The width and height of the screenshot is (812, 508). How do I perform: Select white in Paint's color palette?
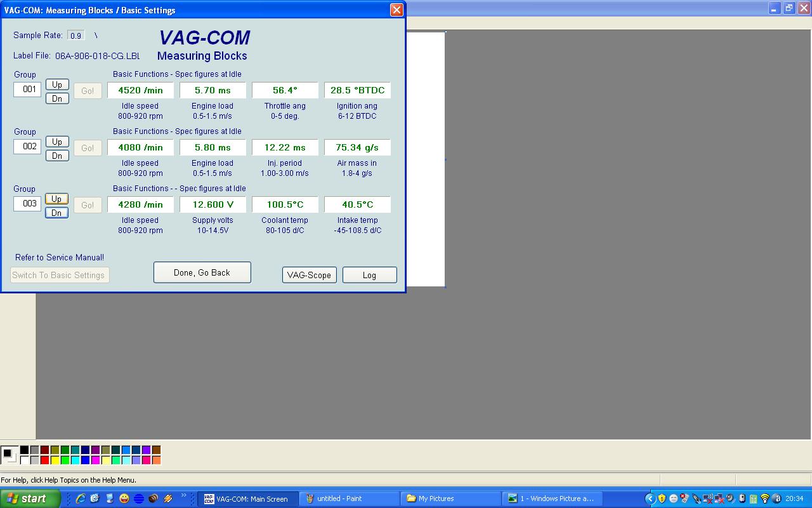[24, 460]
